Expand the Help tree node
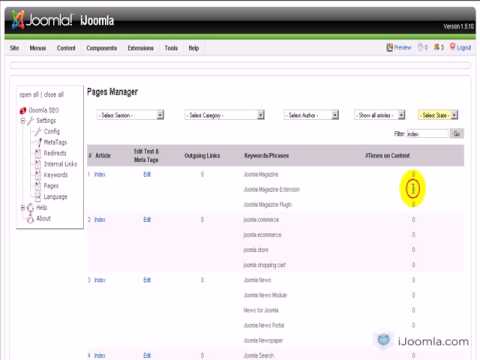480x360 pixels. coord(23,208)
